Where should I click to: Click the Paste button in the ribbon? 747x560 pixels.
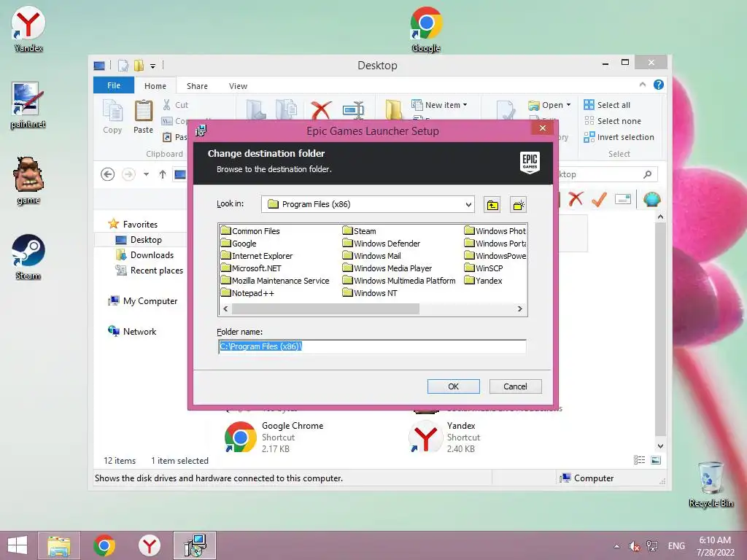143,117
